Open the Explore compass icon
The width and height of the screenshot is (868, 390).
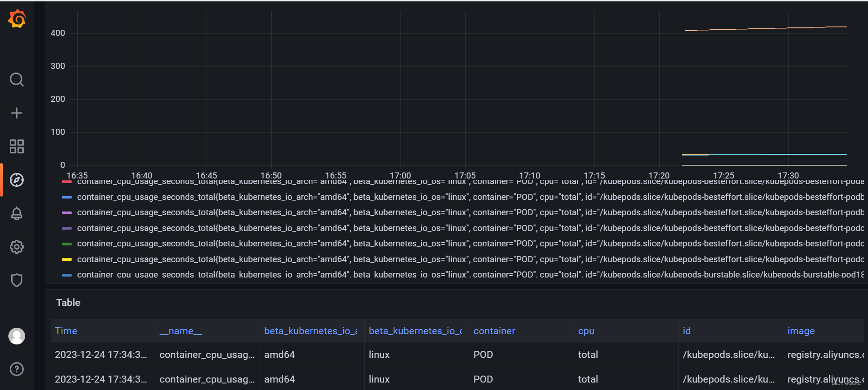pos(17,180)
